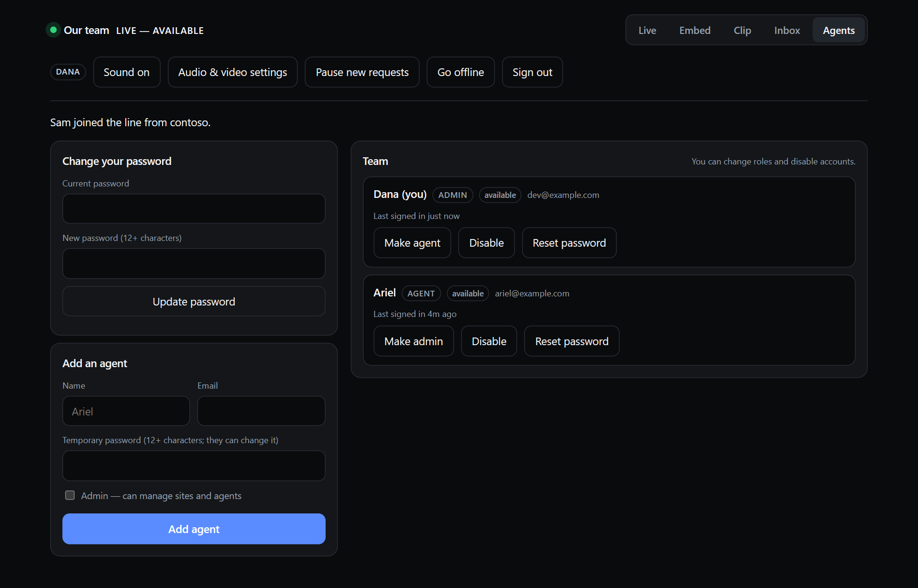This screenshot has width=918, height=588.
Task: Click Ariel's name in Team list
Action: (384, 293)
